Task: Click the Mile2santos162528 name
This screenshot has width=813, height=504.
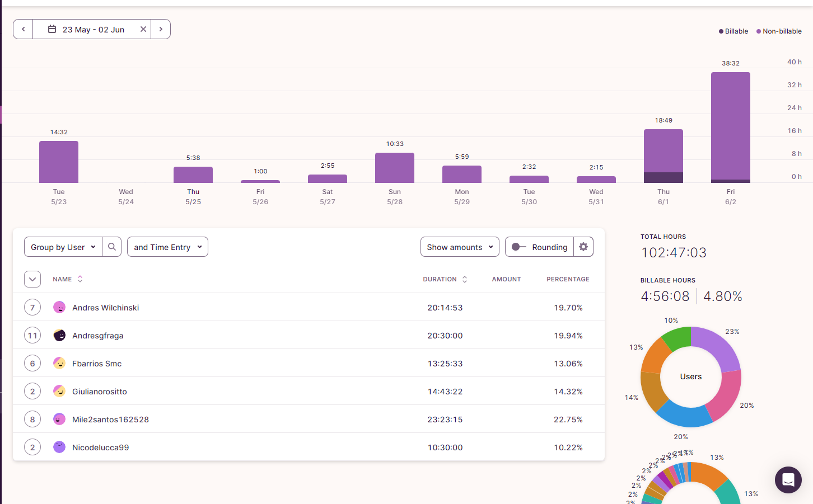Action: click(x=110, y=420)
